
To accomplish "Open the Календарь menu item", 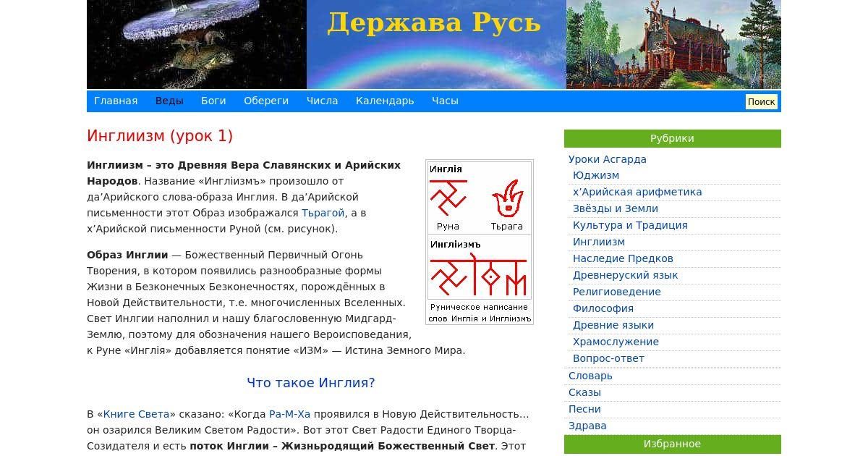I will tap(385, 101).
